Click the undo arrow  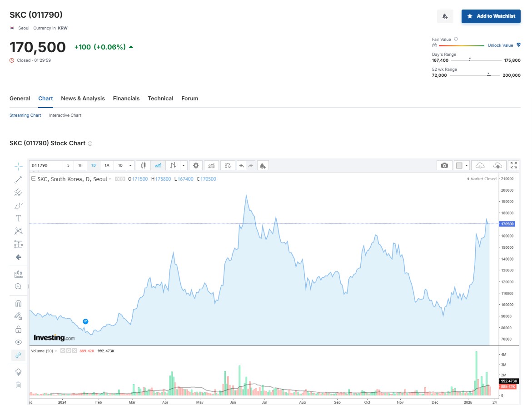(x=241, y=166)
